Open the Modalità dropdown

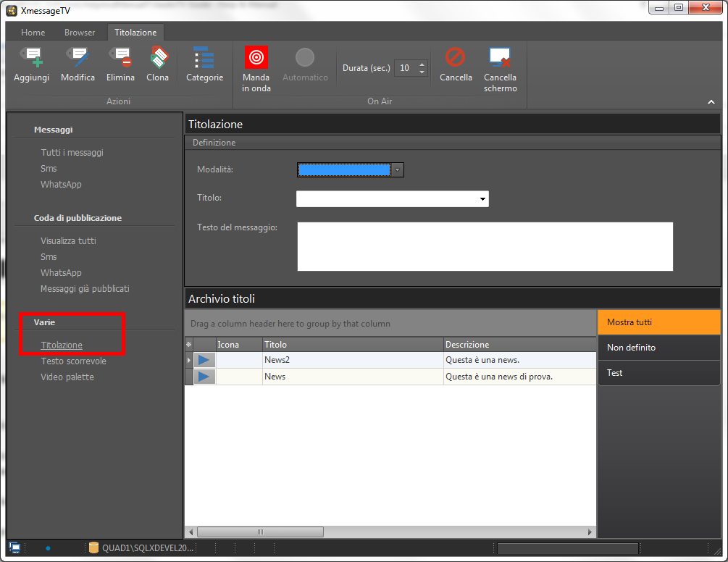pyautogui.click(x=398, y=170)
